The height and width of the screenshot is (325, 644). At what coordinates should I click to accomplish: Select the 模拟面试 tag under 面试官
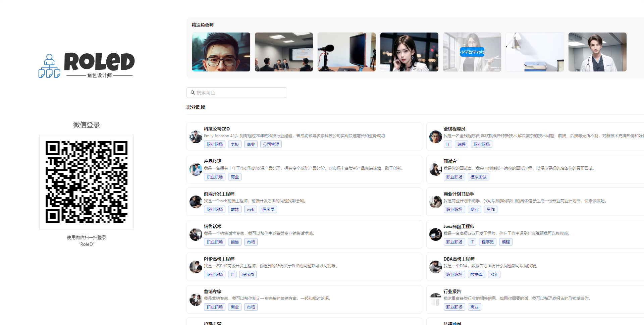(x=478, y=177)
